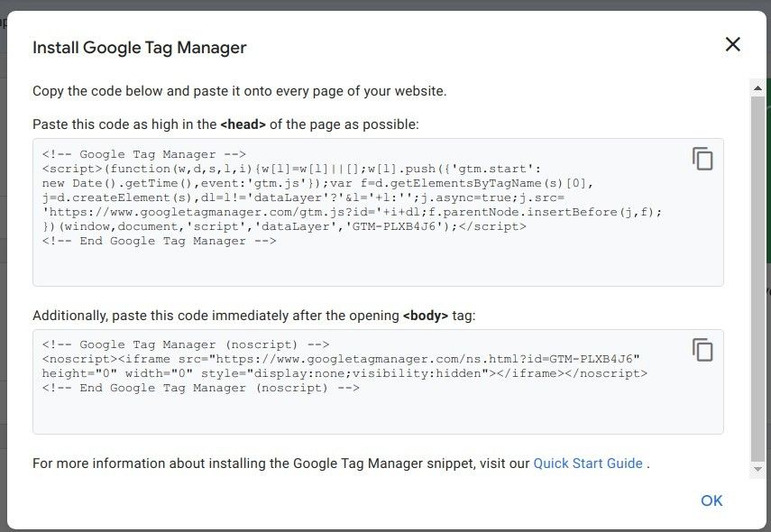
Task: Click the 'Install Google Tag Manager' heading
Action: (139, 48)
